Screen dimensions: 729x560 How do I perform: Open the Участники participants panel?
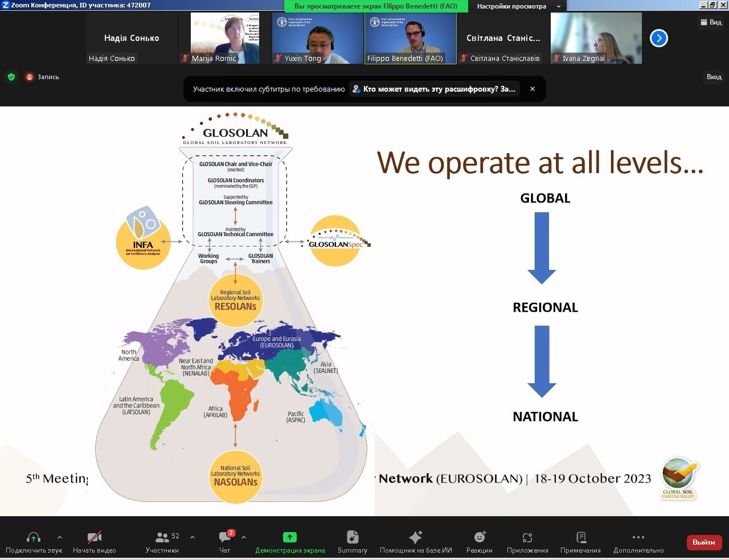click(x=162, y=542)
